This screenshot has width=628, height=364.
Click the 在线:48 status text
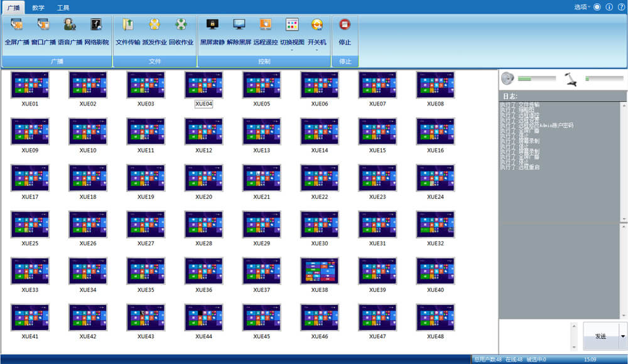[514, 360]
